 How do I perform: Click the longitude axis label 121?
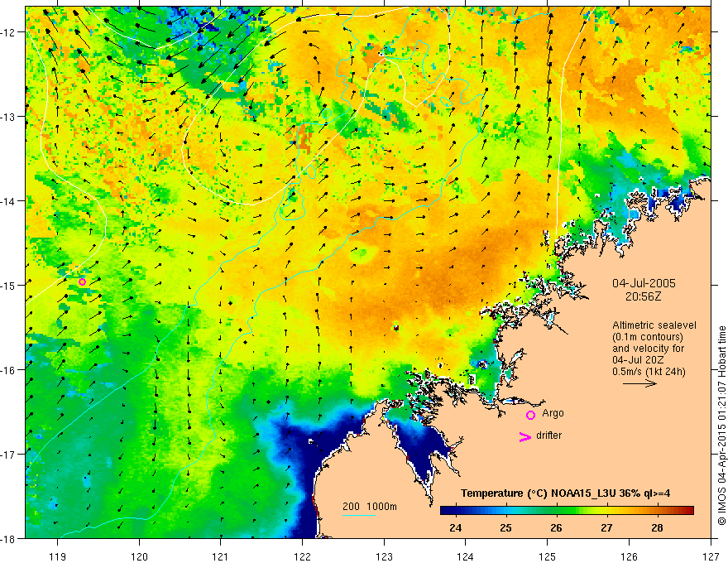coord(221,556)
